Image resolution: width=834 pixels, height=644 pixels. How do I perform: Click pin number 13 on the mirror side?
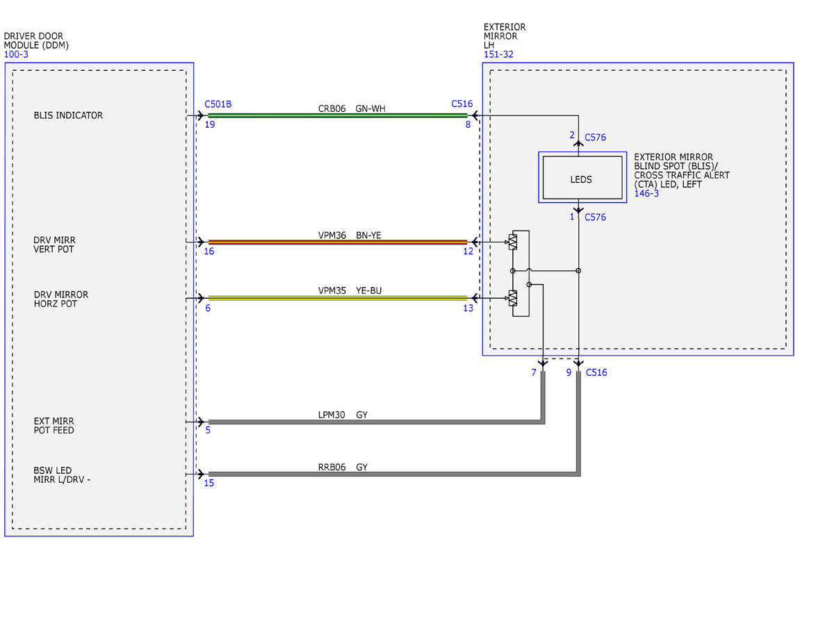(x=468, y=308)
